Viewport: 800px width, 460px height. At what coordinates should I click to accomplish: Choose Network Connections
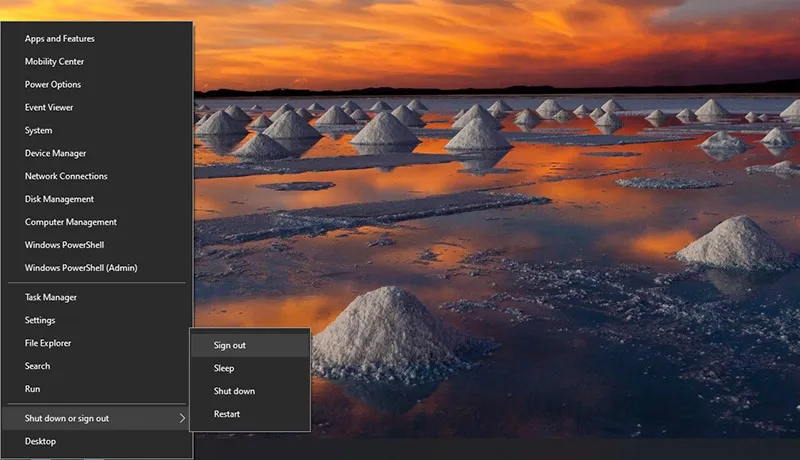coord(66,177)
